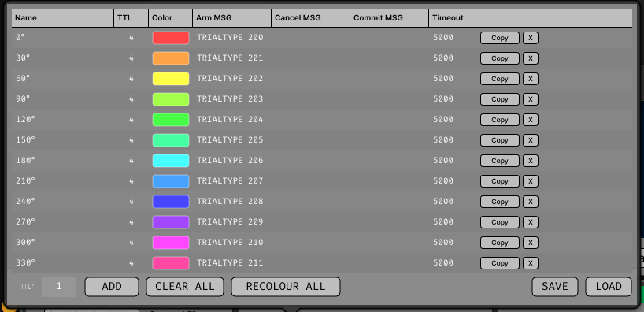
Task: Copy the 0° condition row
Action: pyautogui.click(x=499, y=38)
